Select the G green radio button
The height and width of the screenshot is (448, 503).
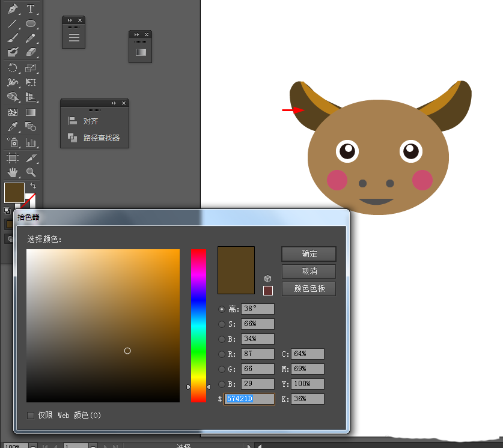[221, 369]
